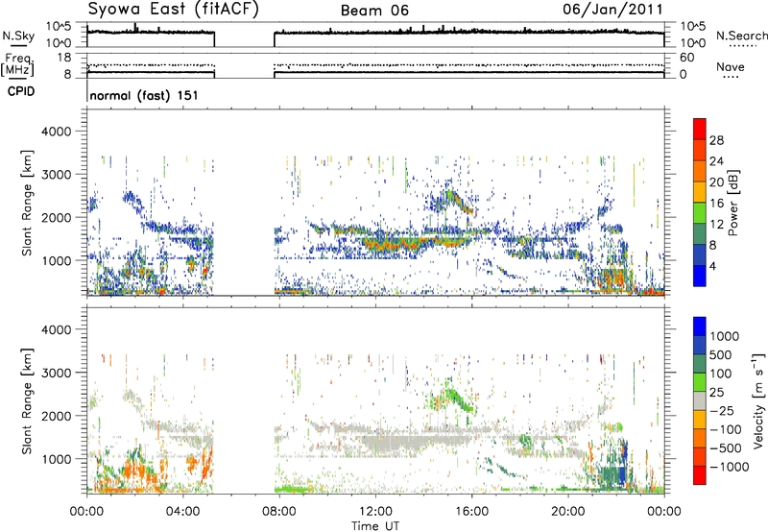Click "4000" tick on power panel range axis

tap(56, 132)
